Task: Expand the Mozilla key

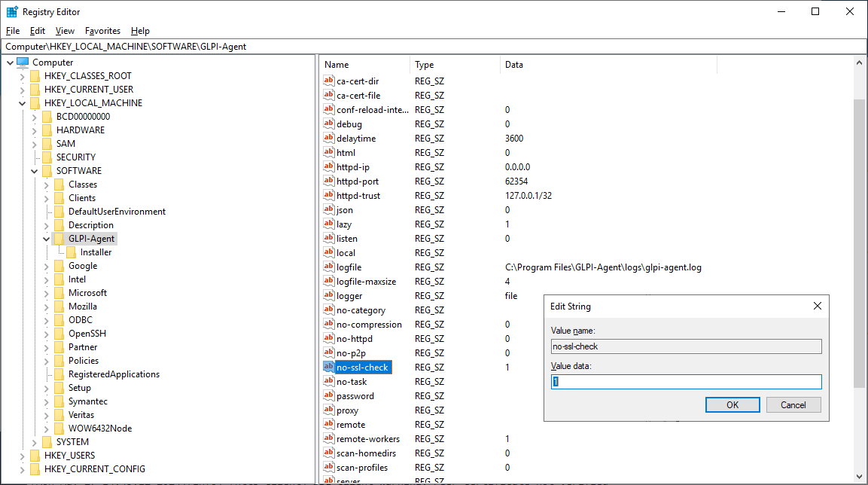Action: 47,307
